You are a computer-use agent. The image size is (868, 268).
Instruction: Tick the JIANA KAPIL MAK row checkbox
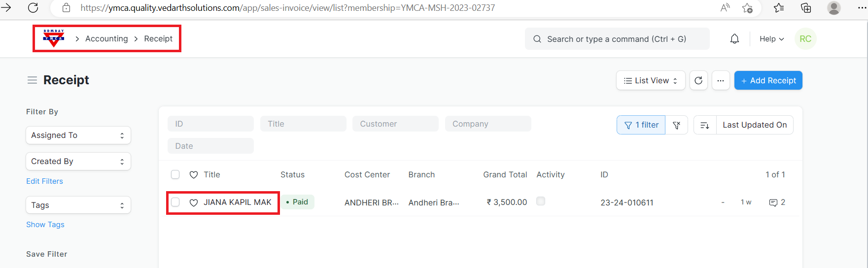175,202
